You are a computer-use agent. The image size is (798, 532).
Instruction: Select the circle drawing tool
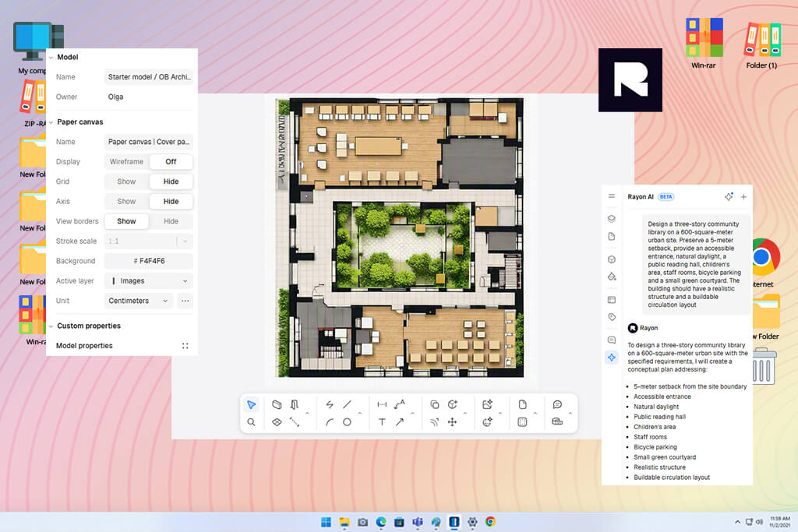click(x=347, y=422)
